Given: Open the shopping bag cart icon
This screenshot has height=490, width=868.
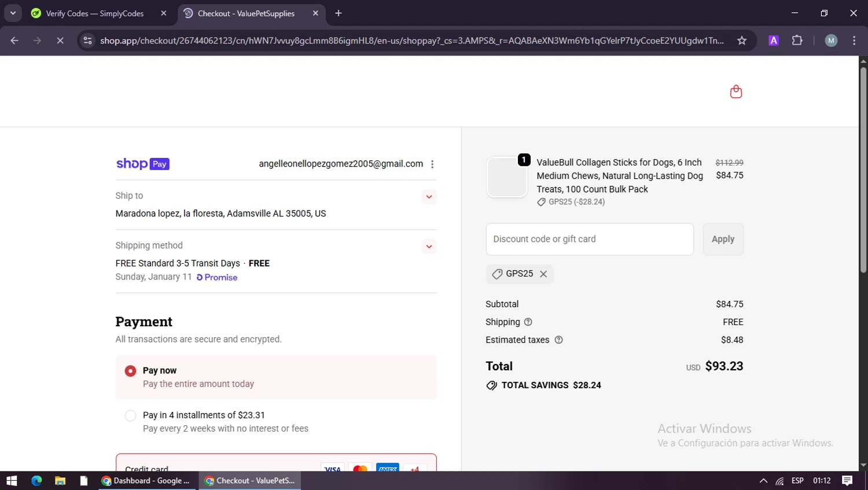Looking at the screenshot, I should 735,91.
